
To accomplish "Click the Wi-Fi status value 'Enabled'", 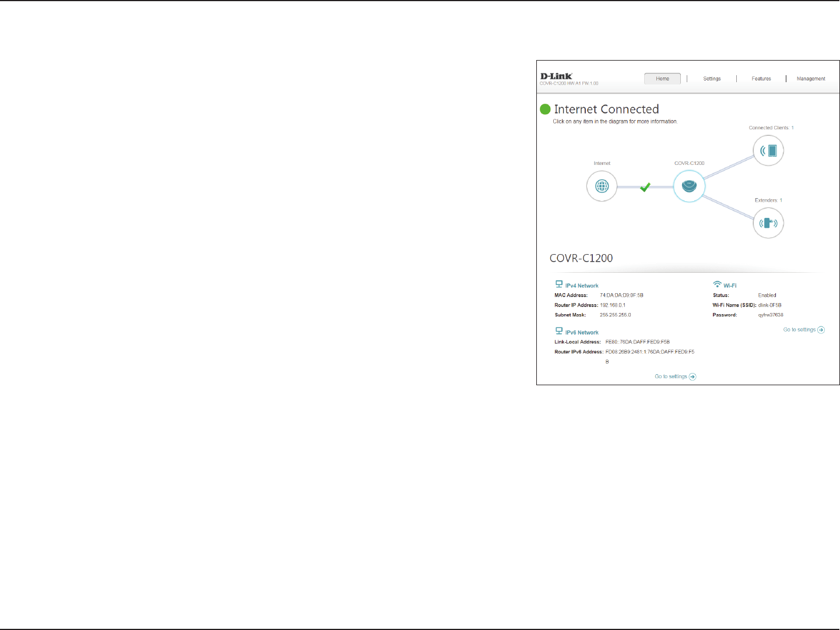I will tap(767, 295).
